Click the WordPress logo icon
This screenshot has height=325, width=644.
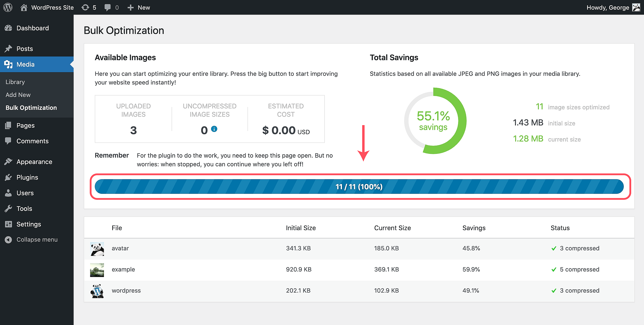(8, 7)
